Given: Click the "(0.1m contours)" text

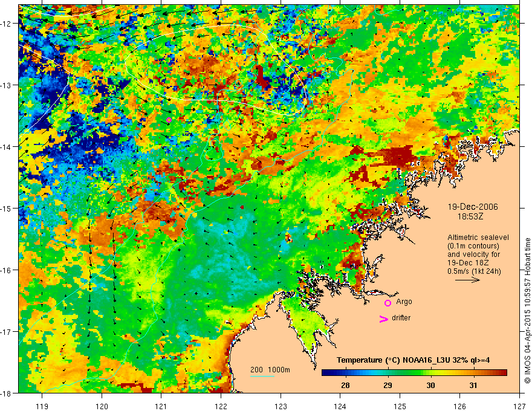Looking at the screenshot, I should point(473,246).
